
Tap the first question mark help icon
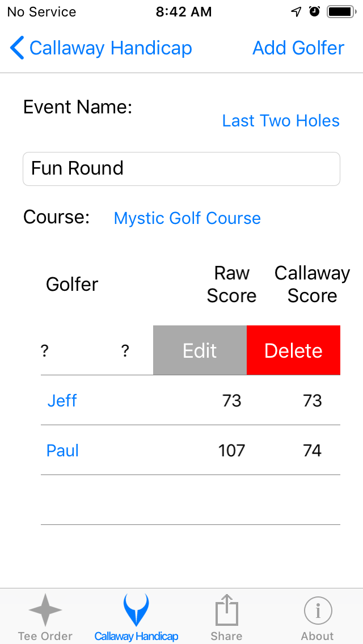[44, 350]
